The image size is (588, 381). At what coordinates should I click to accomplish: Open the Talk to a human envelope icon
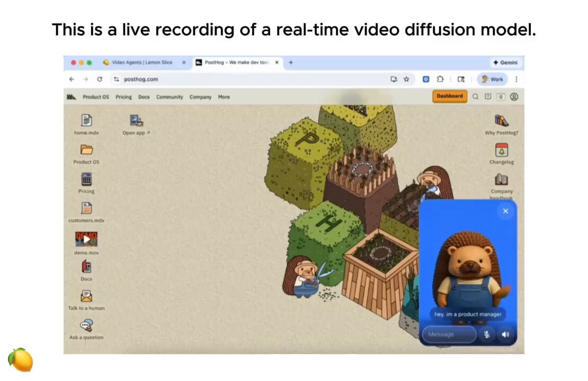86,296
